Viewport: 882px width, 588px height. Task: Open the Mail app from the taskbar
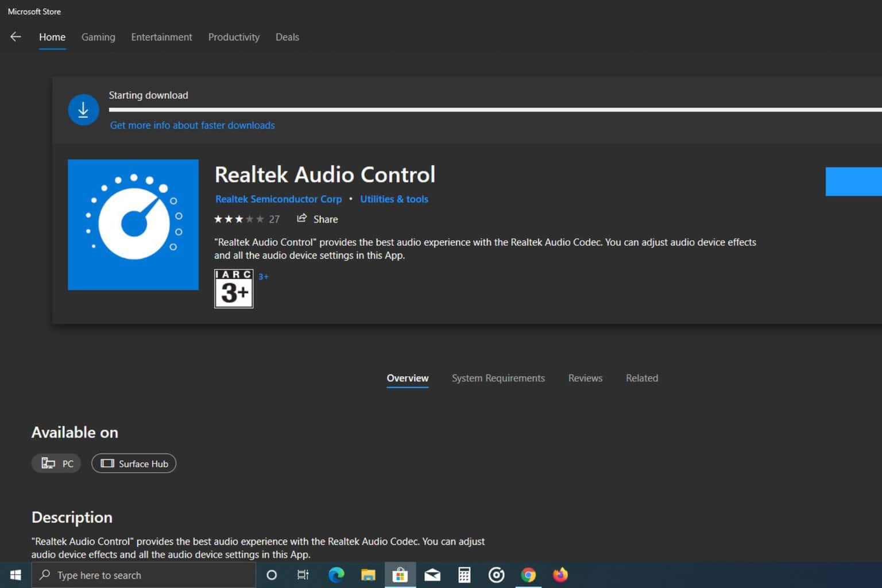[x=432, y=575]
